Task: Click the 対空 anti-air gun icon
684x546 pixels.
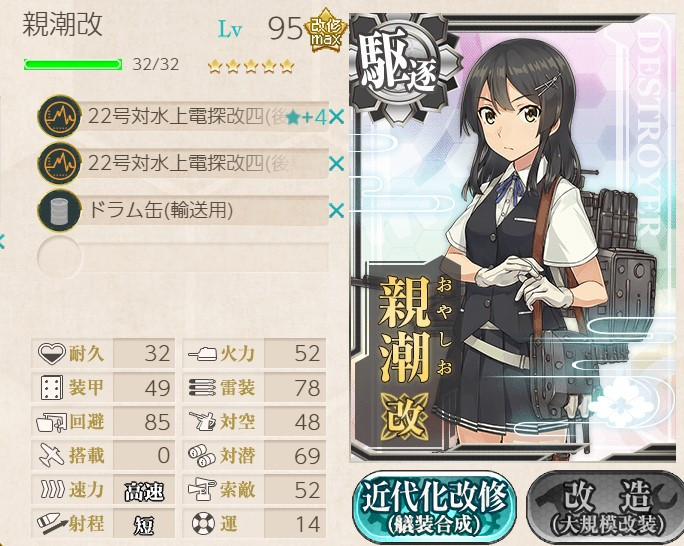Action: pos(203,421)
